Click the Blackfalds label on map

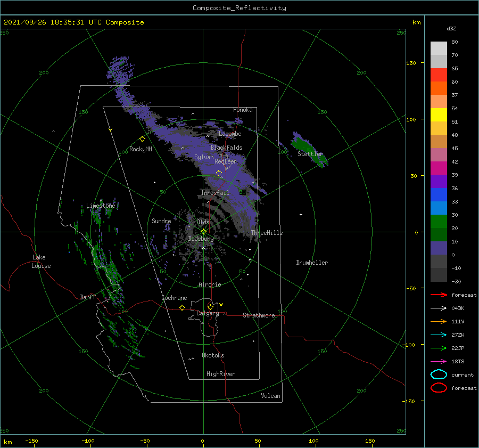[226, 148]
